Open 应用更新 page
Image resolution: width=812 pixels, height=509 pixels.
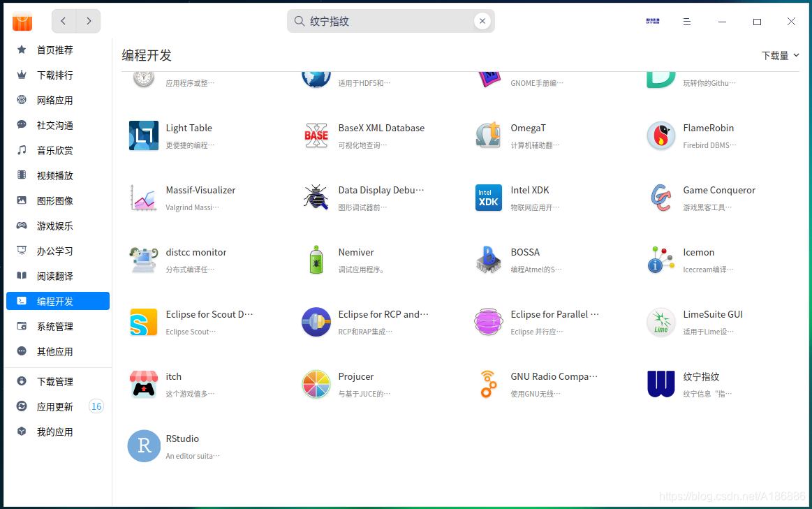click(x=58, y=407)
